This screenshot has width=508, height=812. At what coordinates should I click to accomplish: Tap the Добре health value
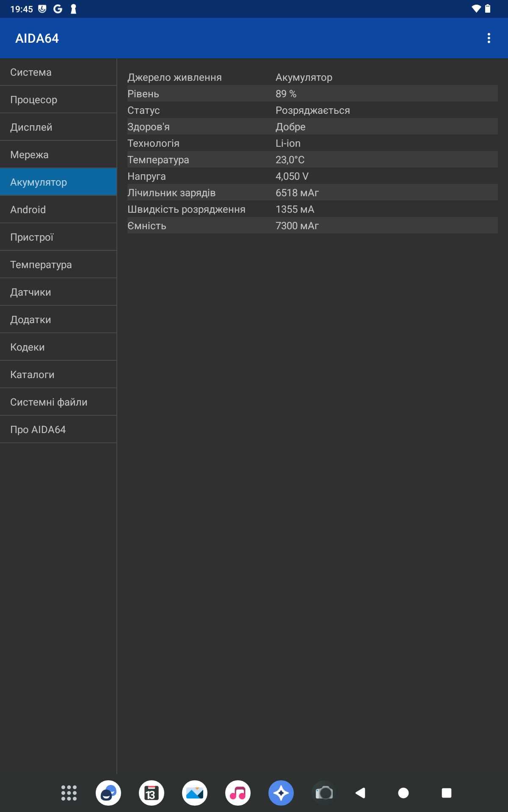[x=290, y=127]
